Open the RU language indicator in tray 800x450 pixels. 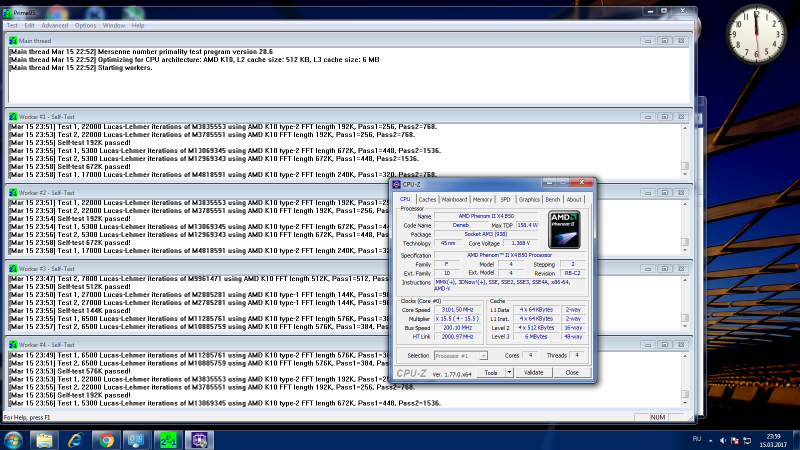698,438
